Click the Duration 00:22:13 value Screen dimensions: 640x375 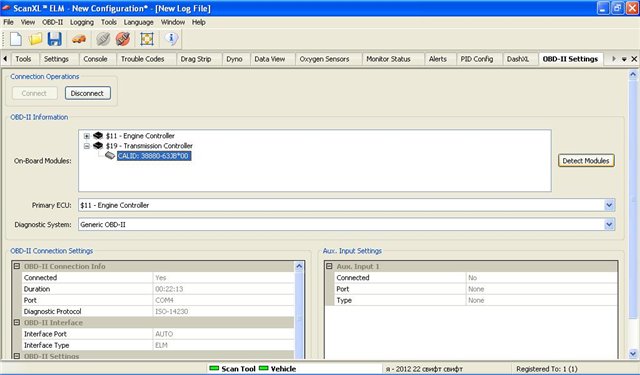[169, 289]
